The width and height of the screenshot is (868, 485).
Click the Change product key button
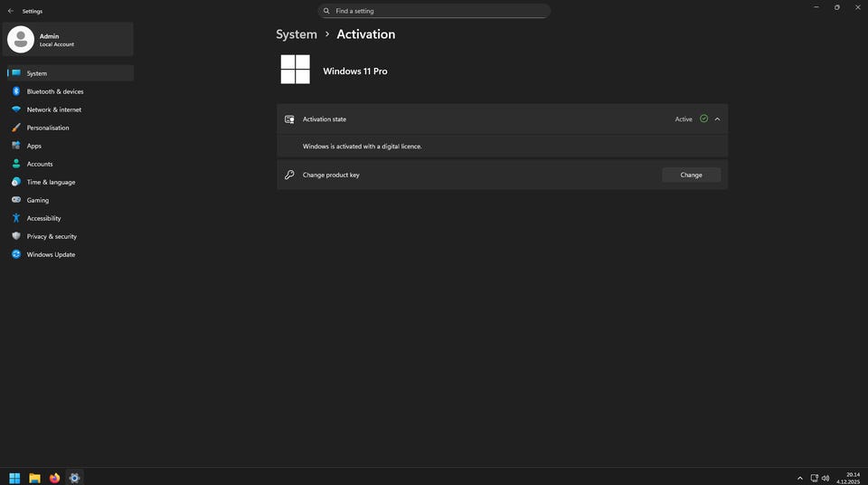[x=692, y=176]
